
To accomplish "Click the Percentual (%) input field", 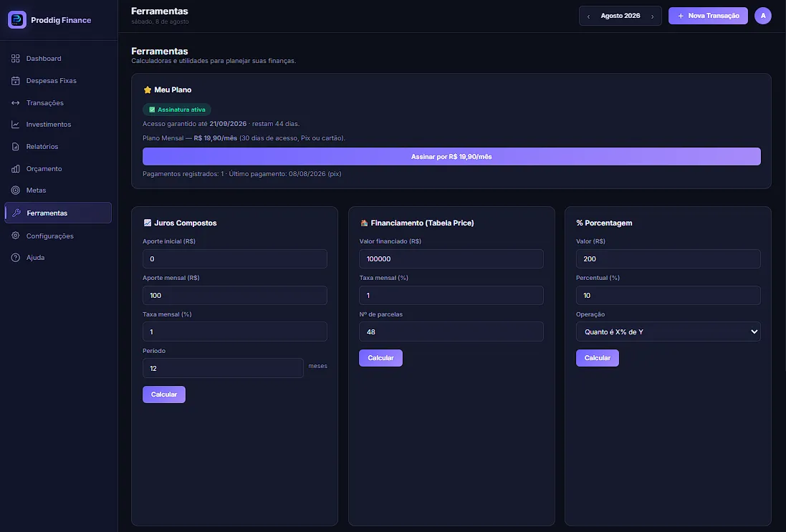I will click(x=668, y=296).
